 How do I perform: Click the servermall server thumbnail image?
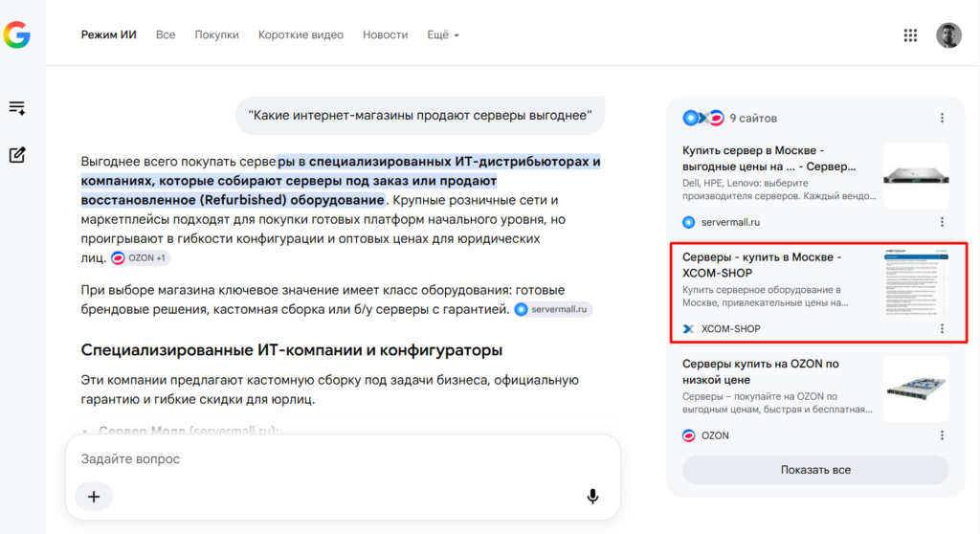916,176
